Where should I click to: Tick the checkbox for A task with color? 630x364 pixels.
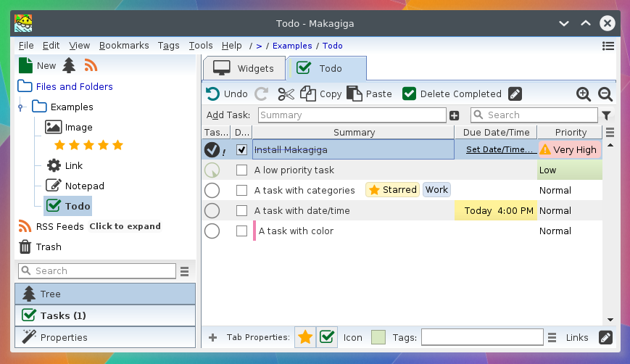[241, 231]
